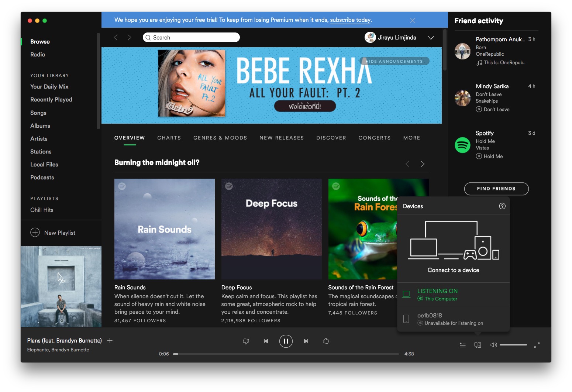Open Hold Me album in friend feed
Screen dimensions: 572x392
tap(493, 157)
